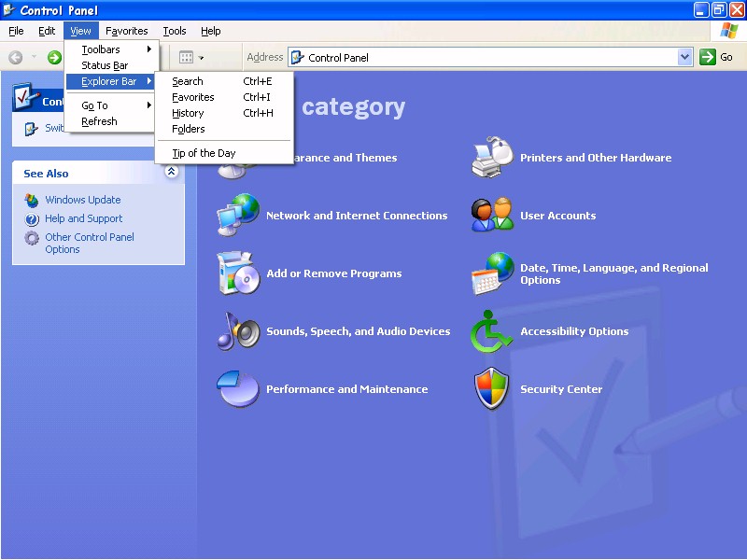
Task: Select Tip of the Day menu item
Action: click(x=204, y=153)
